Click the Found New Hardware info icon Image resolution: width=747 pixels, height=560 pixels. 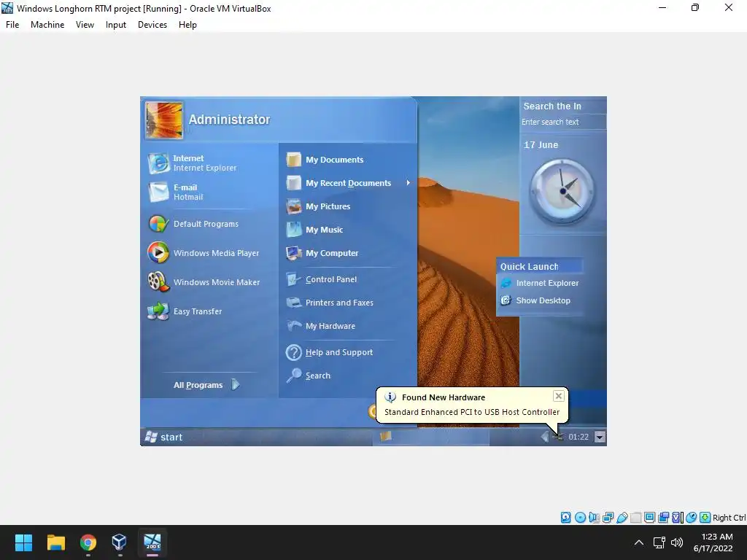click(x=390, y=397)
